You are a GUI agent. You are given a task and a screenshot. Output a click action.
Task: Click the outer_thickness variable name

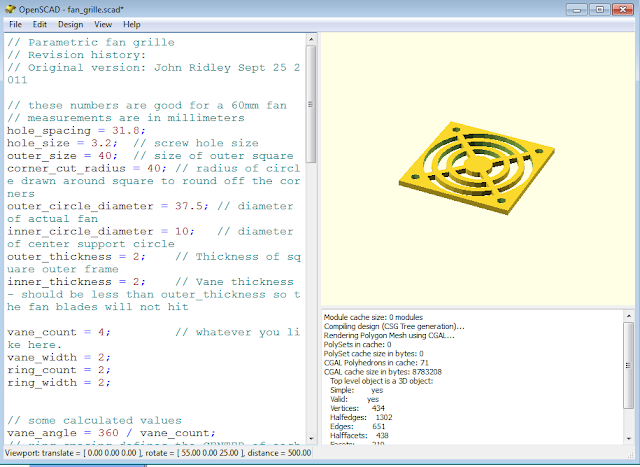[x=59, y=257]
